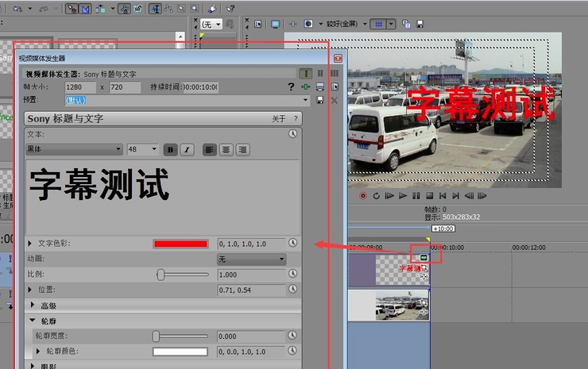Toggle italic text formatting
This screenshot has height=369, width=588.
(x=187, y=149)
